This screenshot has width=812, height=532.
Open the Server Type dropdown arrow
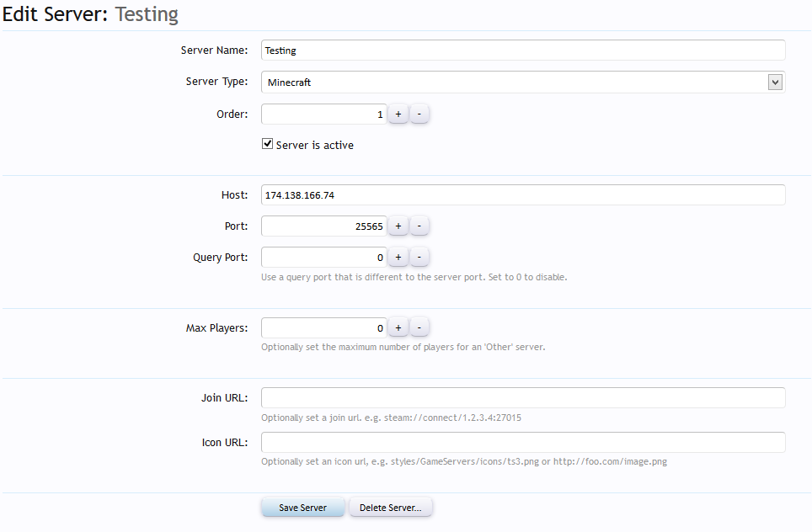pos(775,82)
